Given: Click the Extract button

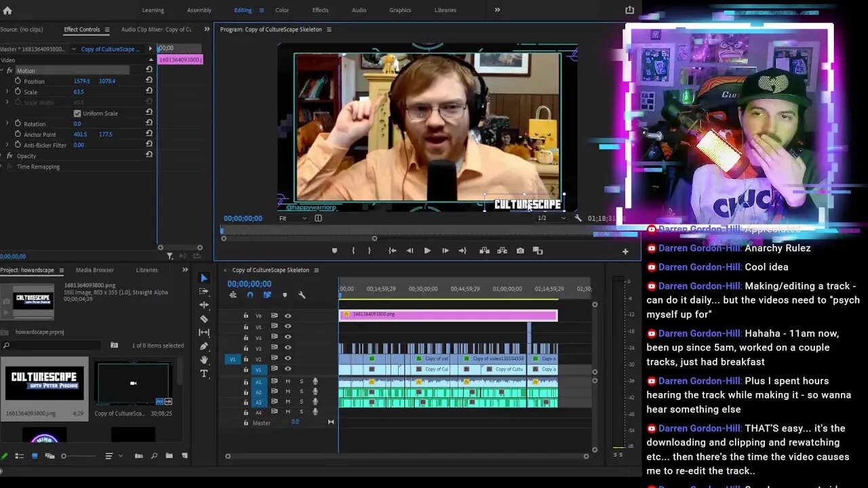Looking at the screenshot, I should click(x=502, y=251).
